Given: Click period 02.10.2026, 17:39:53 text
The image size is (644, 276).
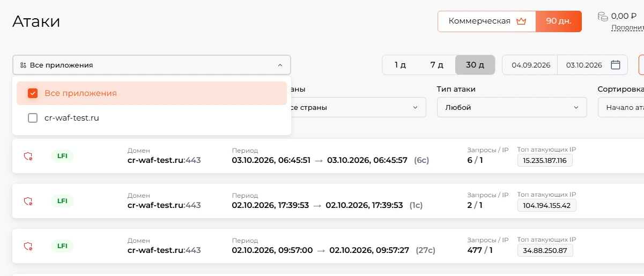Looking at the screenshot, I should coord(270,205).
